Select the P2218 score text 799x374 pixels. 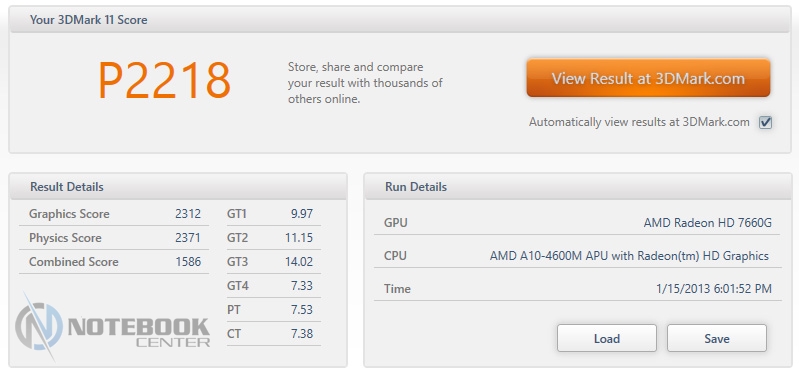(164, 81)
